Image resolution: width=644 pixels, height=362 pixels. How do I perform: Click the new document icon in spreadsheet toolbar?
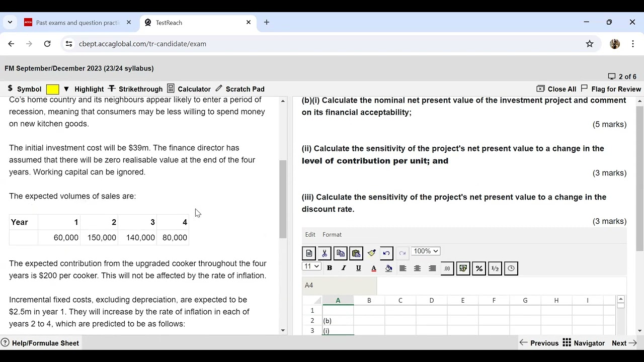tap(309, 253)
